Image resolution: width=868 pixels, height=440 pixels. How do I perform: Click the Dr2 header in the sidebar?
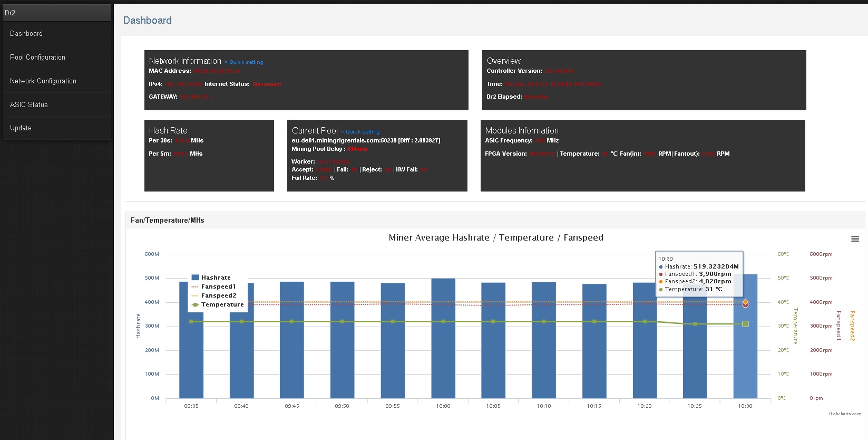tap(11, 13)
